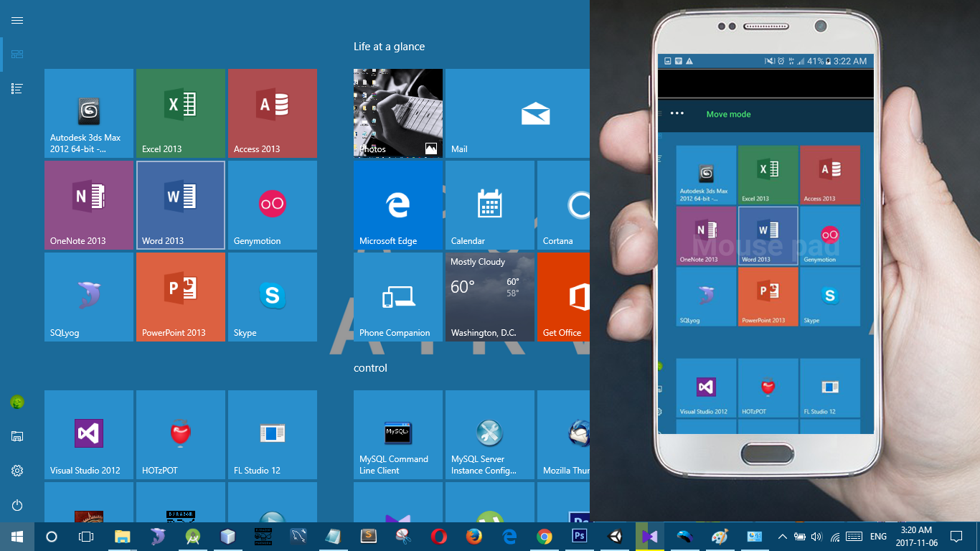Show hidden system tray icons
The width and height of the screenshot is (980, 551).
pos(783,537)
